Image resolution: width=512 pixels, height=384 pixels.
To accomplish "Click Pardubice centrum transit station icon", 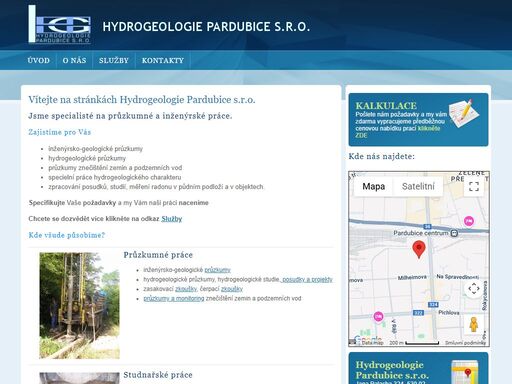I will 454,233.
